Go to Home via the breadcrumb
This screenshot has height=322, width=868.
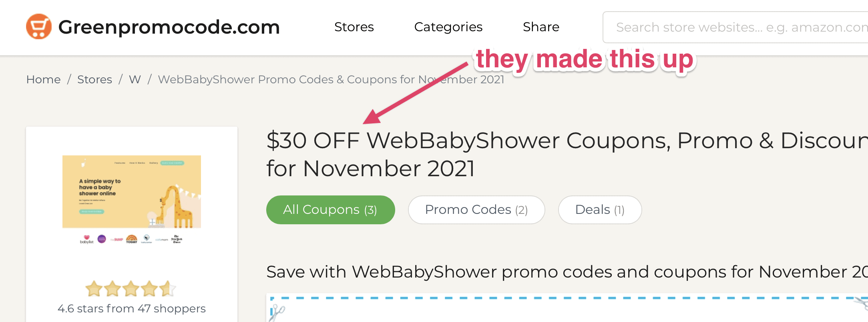(x=43, y=79)
